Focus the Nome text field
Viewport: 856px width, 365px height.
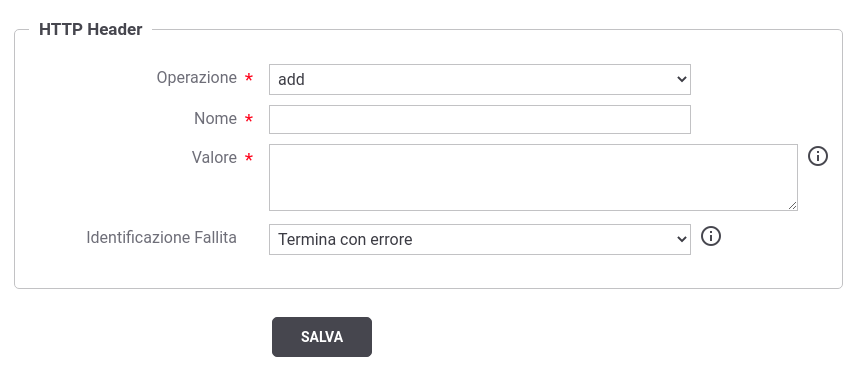pyautogui.click(x=479, y=119)
